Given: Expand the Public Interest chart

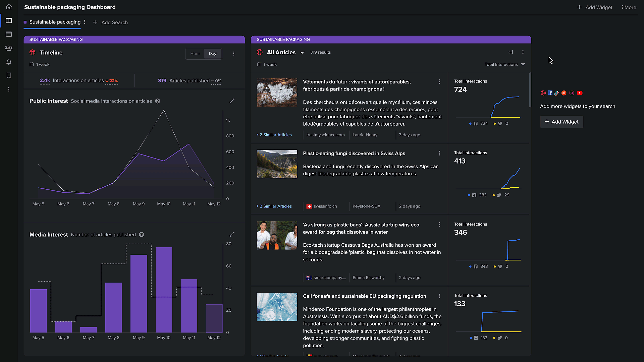Looking at the screenshot, I should click(x=232, y=101).
